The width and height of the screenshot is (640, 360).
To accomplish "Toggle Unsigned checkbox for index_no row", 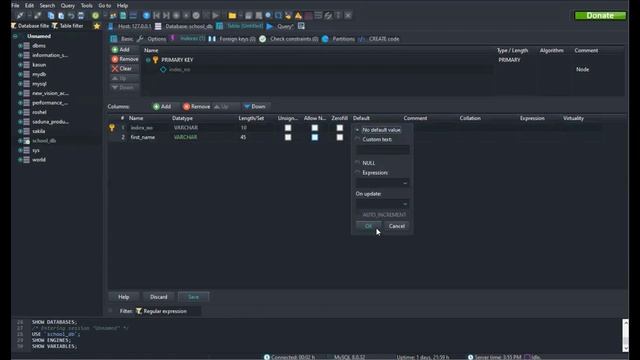I will click(288, 128).
